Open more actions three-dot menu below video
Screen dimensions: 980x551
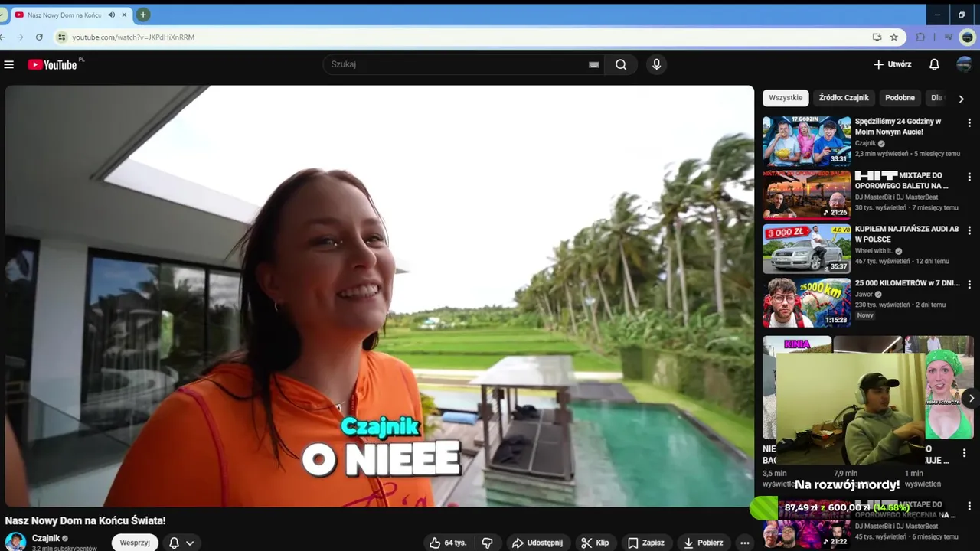pos(744,543)
